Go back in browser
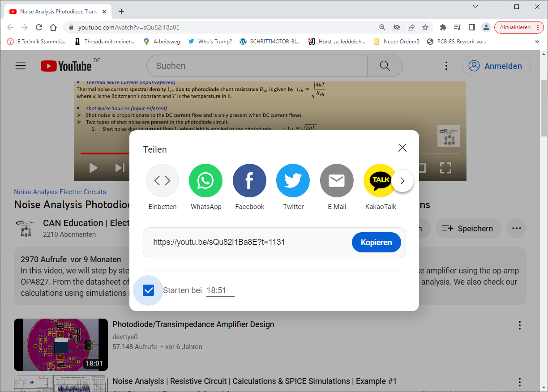This screenshot has width=548, height=392. tap(10, 27)
